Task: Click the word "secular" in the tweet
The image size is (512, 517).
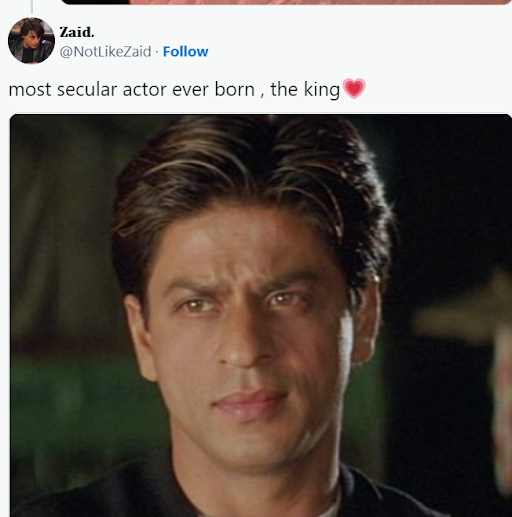Action: (x=87, y=90)
